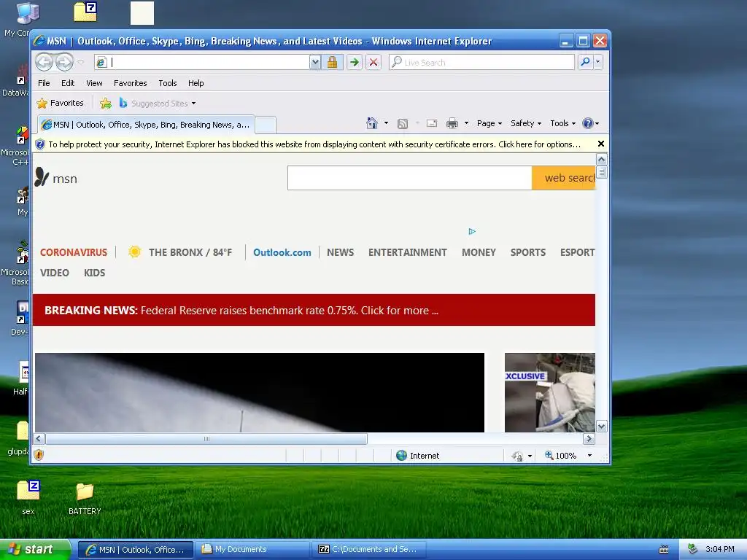Click the Live Search magnifier button
This screenshot has height=560, width=747.
click(x=585, y=62)
